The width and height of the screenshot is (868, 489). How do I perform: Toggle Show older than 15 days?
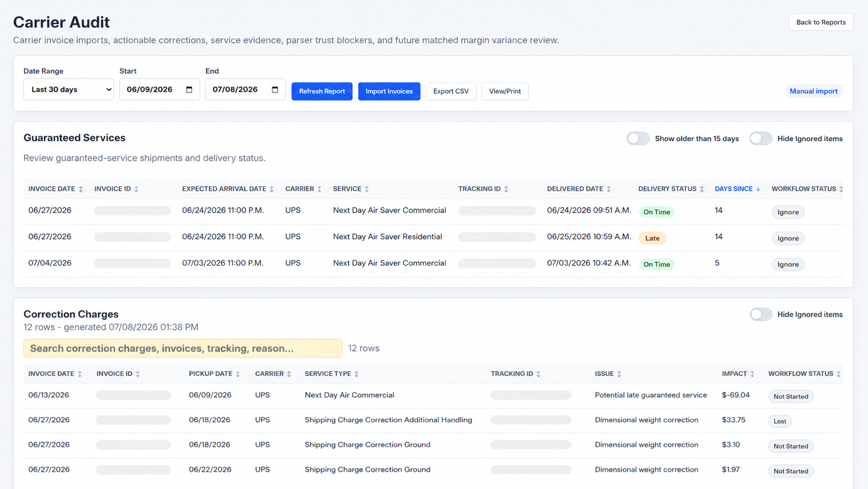[638, 138]
